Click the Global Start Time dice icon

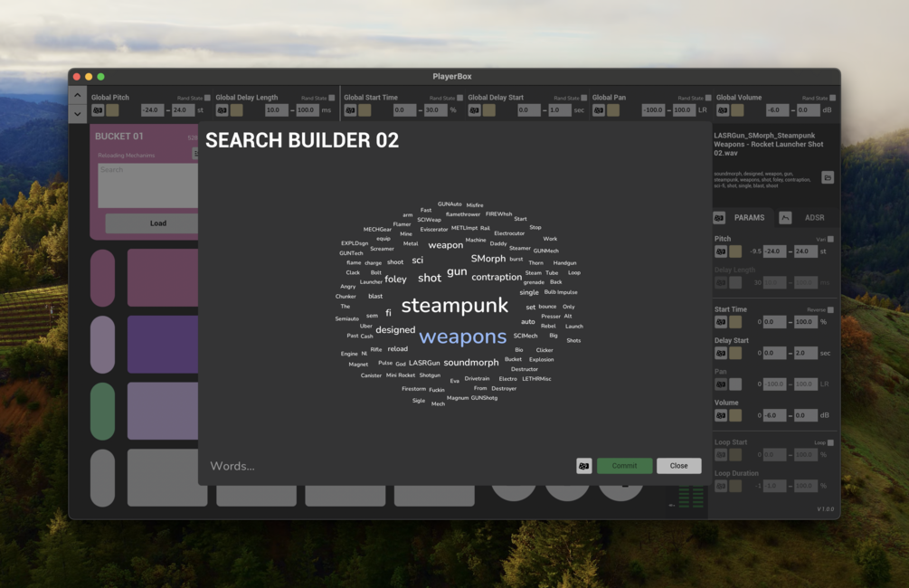(x=350, y=110)
